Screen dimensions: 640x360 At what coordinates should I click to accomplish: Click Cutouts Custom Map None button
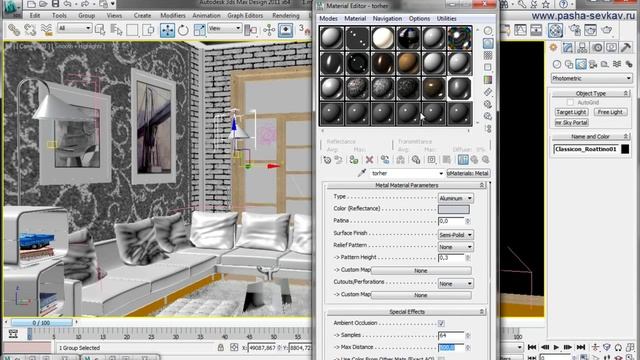pos(421,295)
